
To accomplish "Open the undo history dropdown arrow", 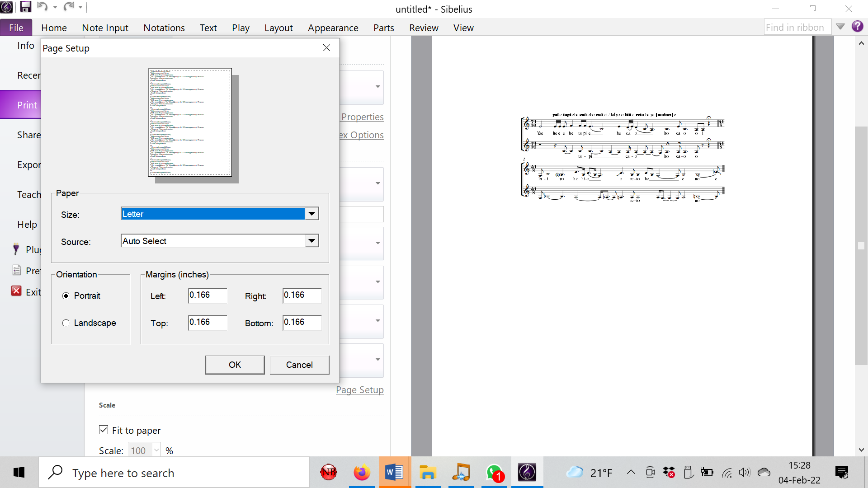I will (55, 7).
